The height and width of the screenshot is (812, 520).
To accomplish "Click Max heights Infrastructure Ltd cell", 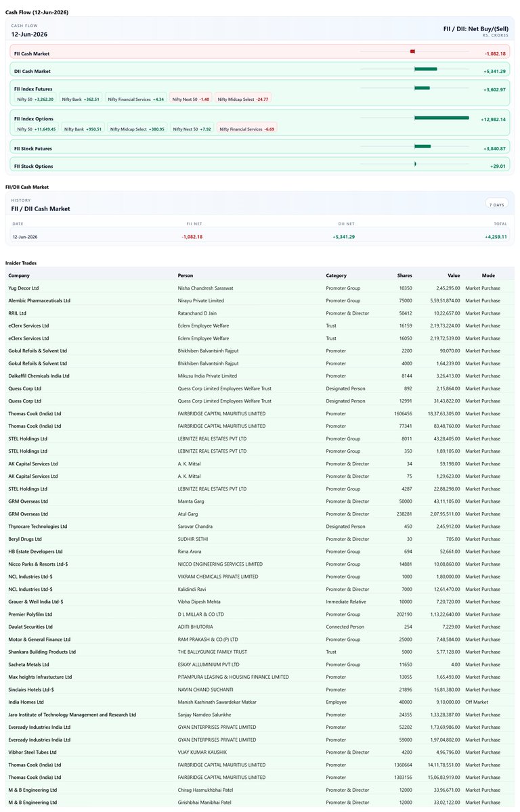I will click(x=40, y=677).
